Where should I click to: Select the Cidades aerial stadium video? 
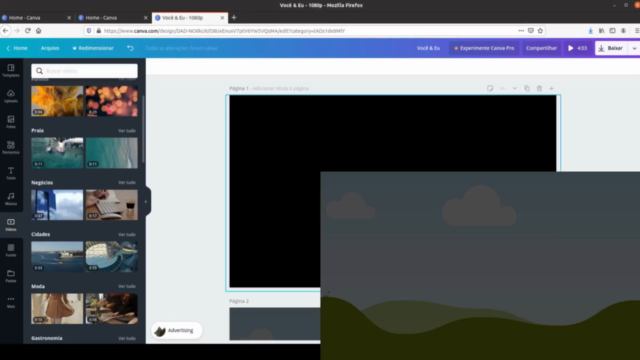click(111, 256)
